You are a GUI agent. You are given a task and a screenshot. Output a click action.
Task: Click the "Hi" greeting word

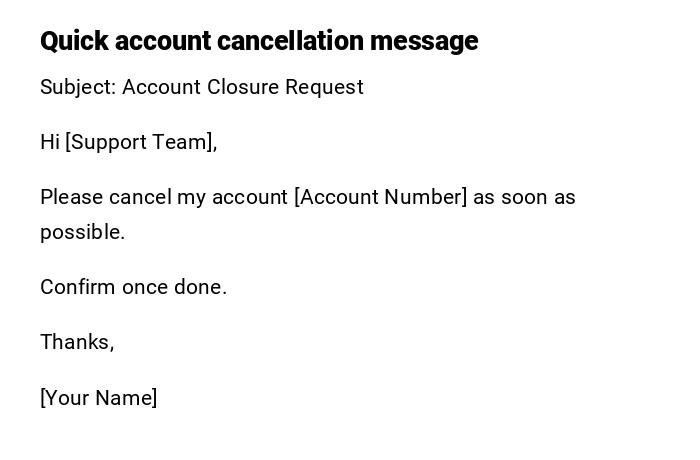point(50,142)
